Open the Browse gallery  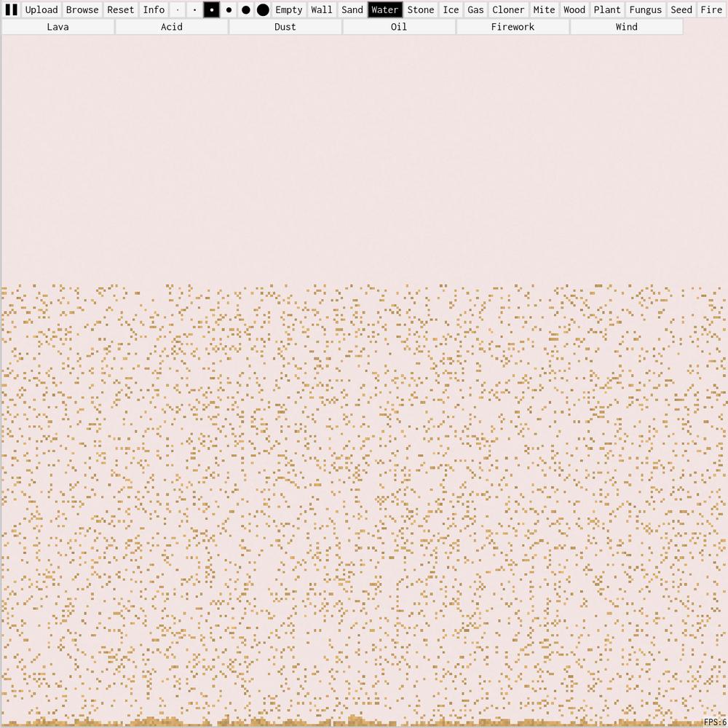82,9
